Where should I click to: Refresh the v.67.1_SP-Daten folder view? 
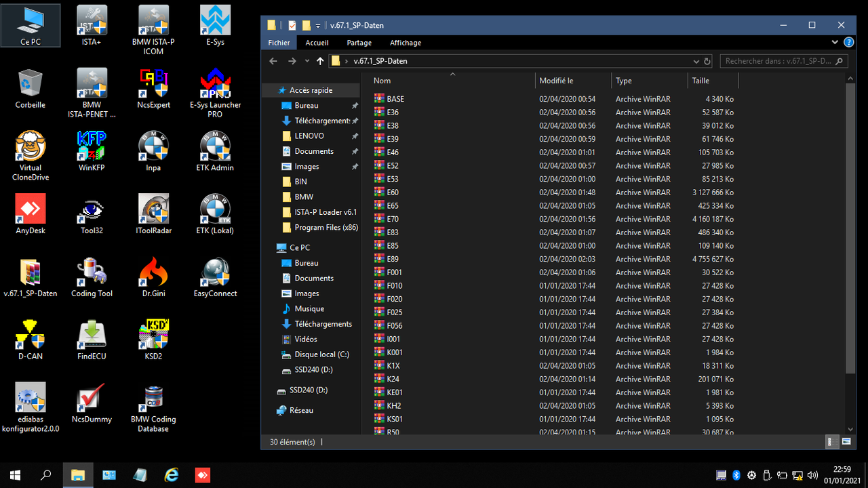pyautogui.click(x=707, y=61)
